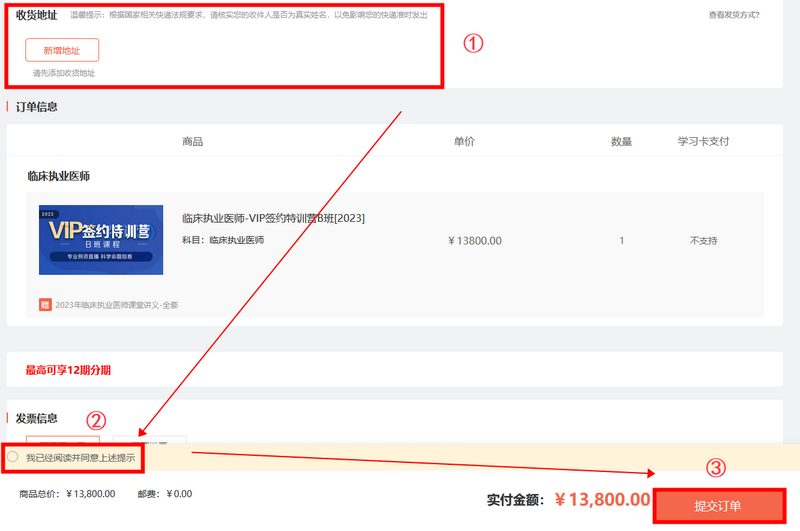Select the 我已经阅读并同意上述提示 radio button
The image size is (800, 531).
[13, 457]
